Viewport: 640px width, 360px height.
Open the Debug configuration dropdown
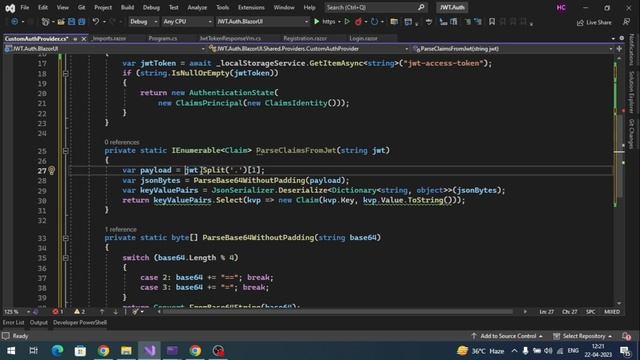[x=144, y=22]
